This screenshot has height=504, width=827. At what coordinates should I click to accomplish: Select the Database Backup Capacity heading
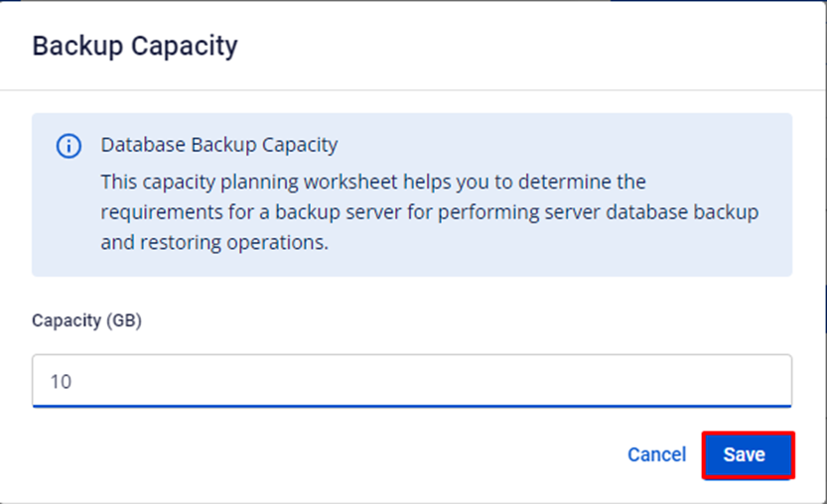pyautogui.click(x=219, y=145)
